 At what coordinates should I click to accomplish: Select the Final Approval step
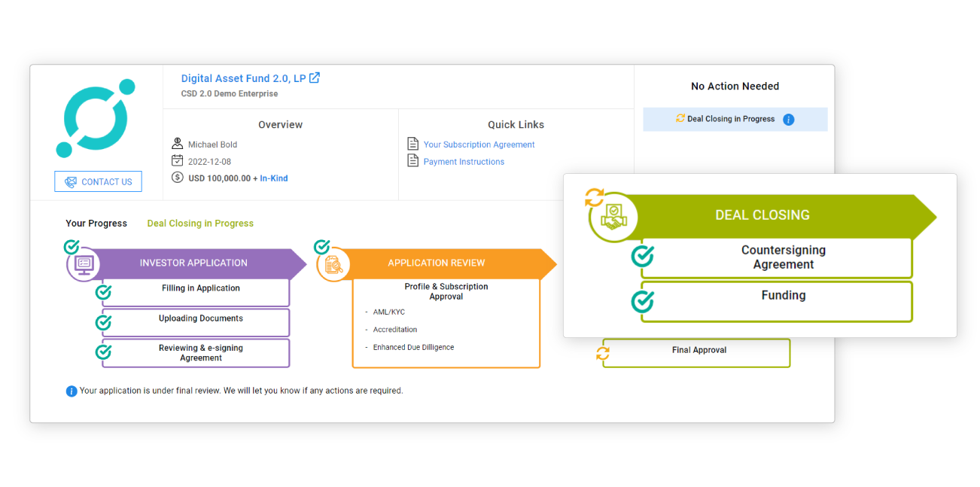[696, 353]
